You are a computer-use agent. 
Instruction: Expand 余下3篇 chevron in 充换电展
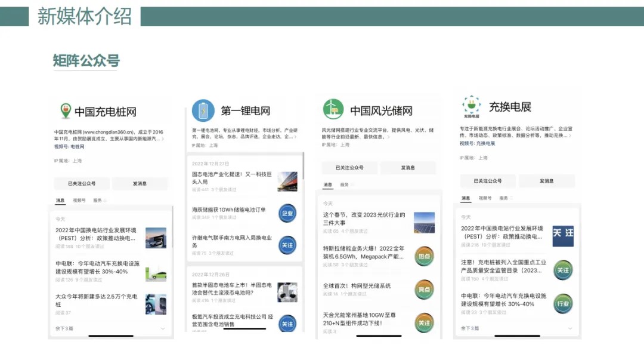pos(570,328)
